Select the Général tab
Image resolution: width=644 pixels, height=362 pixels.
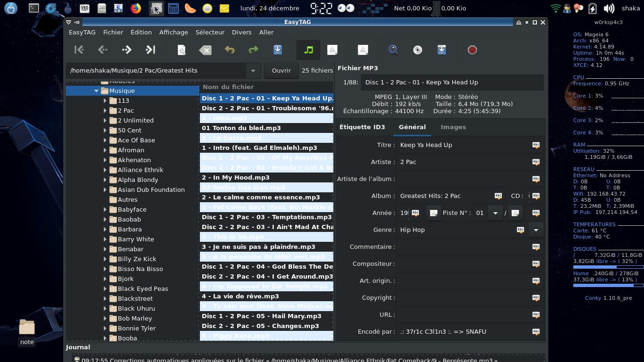(x=412, y=127)
